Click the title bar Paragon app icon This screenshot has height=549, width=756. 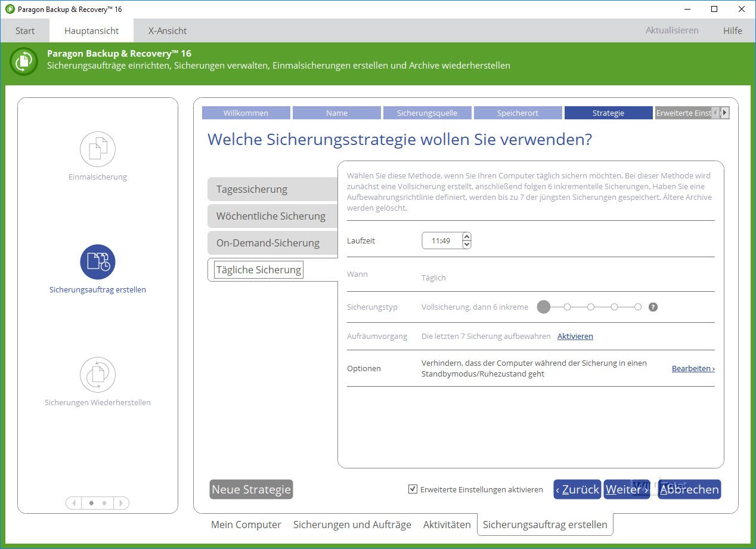click(10, 9)
